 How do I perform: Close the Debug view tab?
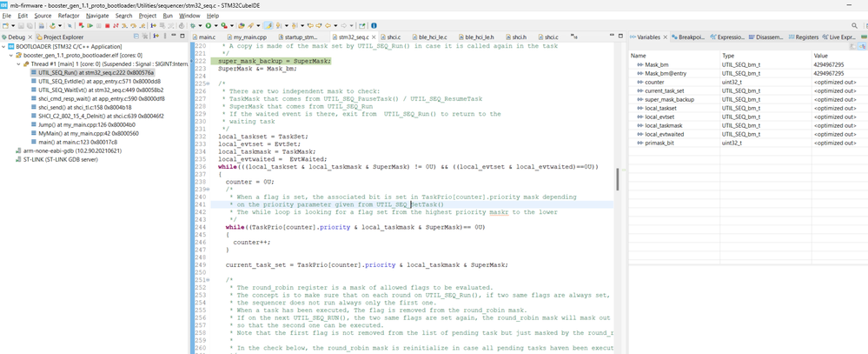pos(30,37)
